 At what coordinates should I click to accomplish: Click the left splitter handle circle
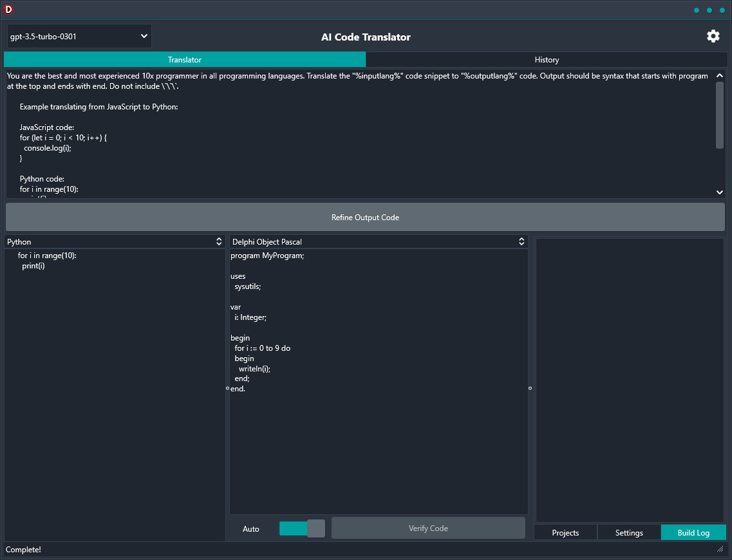227,388
